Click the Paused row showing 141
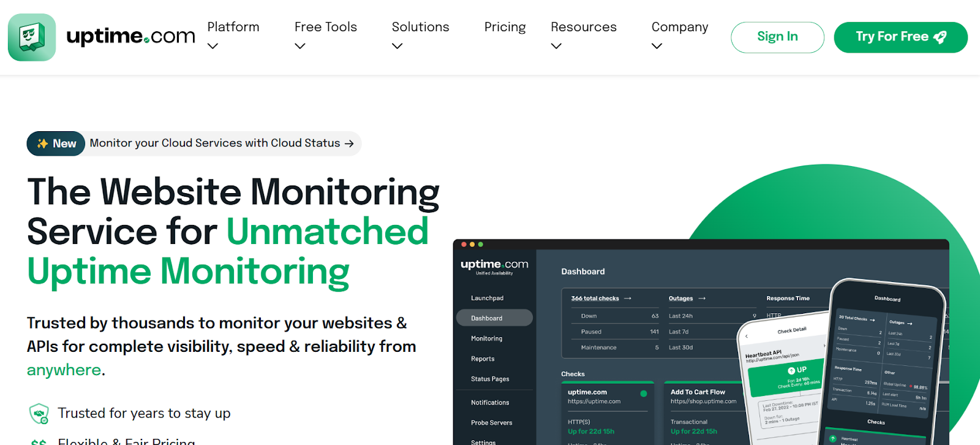980x445 pixels. [x=615, y=332]
